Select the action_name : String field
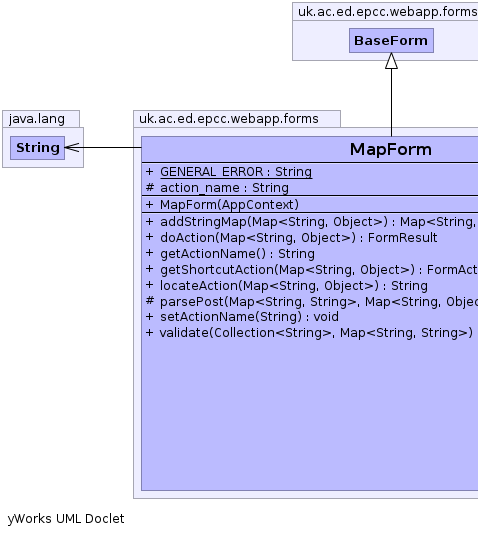This screenshot has height=536, width=478. pyautogui.click(x=217, y=188)
